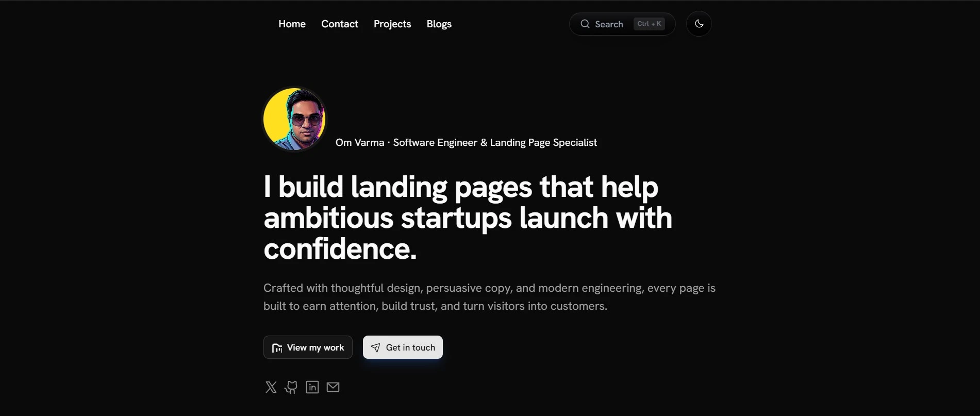This screenshot has width=980, height=416.
Task: Click the Search input field
Action: pyautogui.click(x=622, y=24)
